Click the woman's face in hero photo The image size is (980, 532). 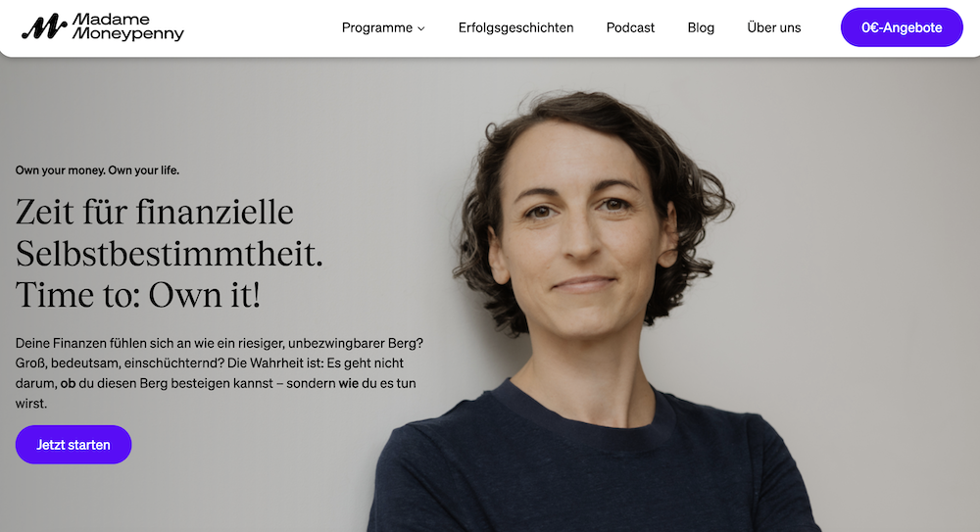coord(581,237)
